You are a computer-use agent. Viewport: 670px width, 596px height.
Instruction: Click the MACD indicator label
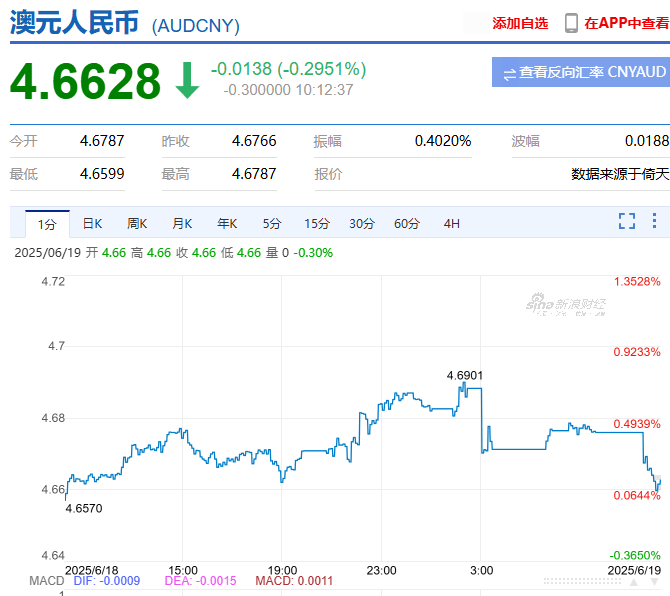(46, 581)
